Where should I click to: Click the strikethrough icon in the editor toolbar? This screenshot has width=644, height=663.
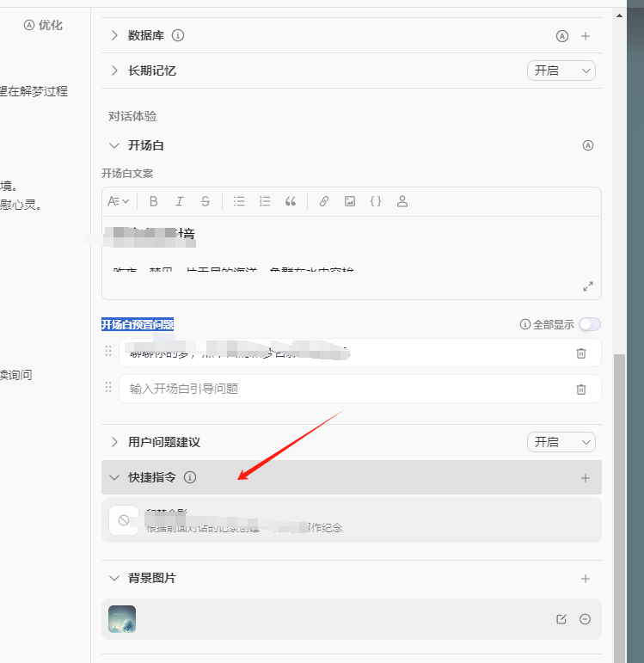[x=205, y=201]
